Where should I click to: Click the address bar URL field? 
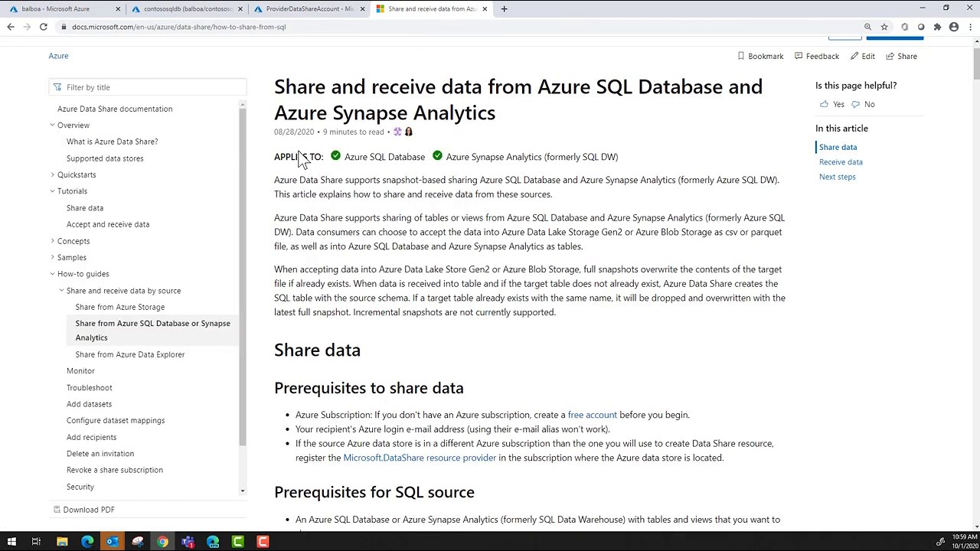459,27
